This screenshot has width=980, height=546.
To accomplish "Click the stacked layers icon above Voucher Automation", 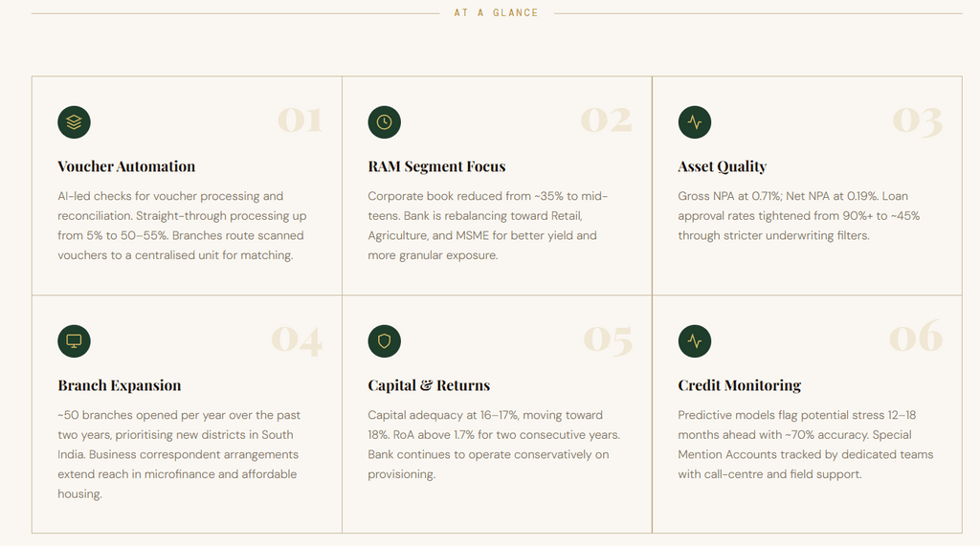I will click(74, 122).
